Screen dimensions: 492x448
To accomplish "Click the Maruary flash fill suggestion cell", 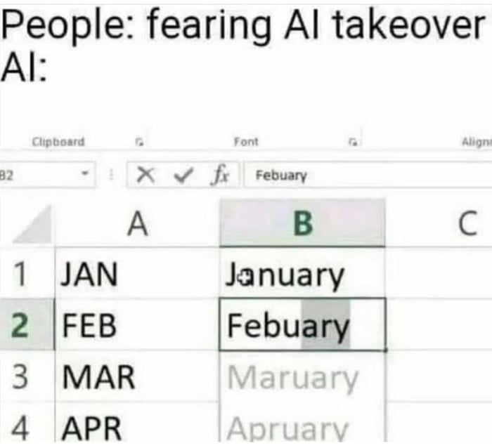I will (x=302, y=377).
